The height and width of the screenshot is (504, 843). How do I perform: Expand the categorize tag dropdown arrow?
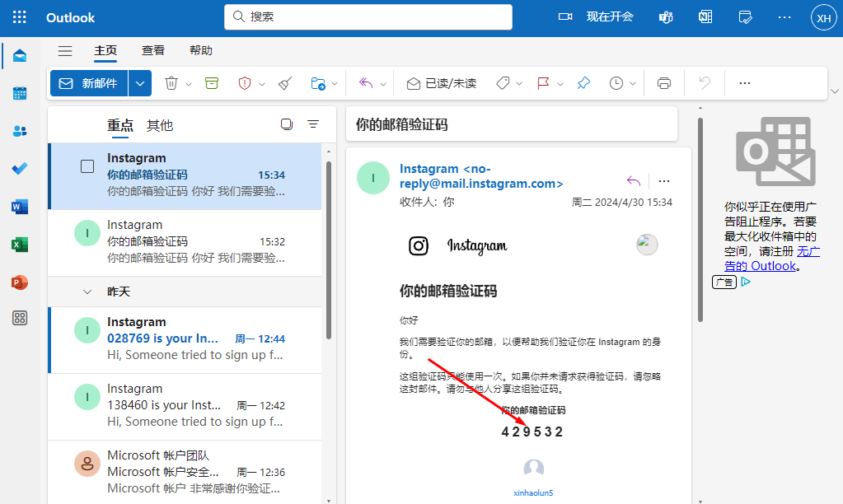519,84
